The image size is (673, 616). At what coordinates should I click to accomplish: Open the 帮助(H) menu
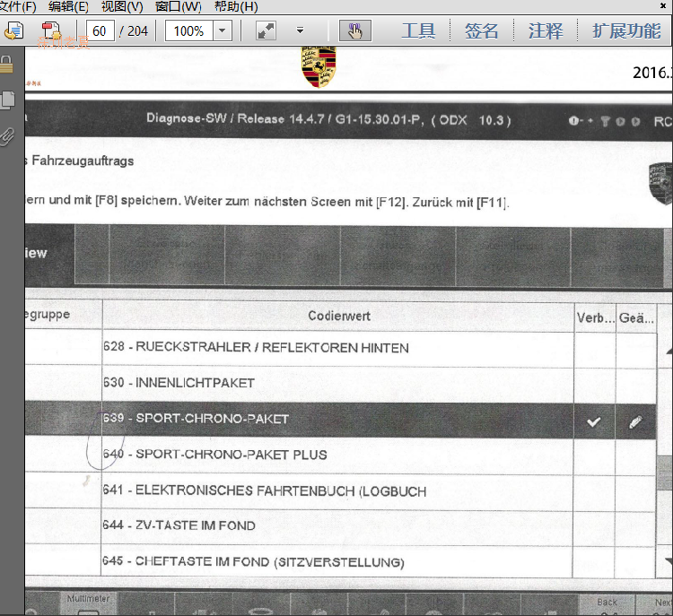click(236, 6)
